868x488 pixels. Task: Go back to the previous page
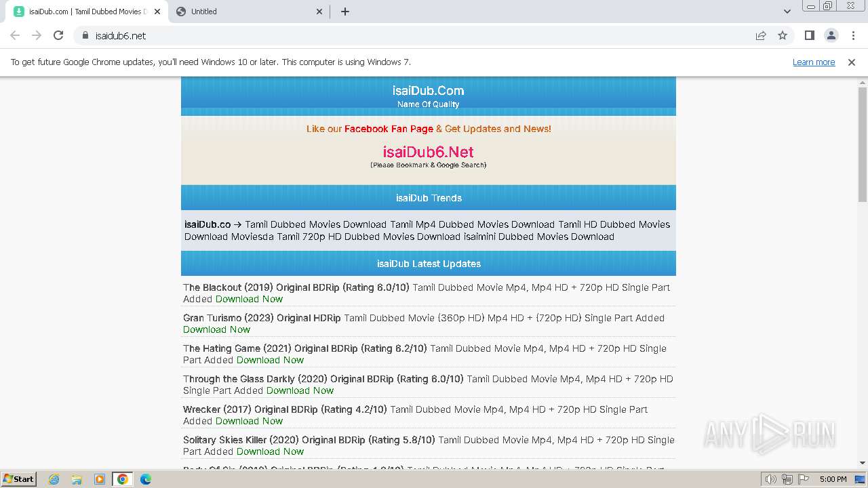tap(15, 35)
